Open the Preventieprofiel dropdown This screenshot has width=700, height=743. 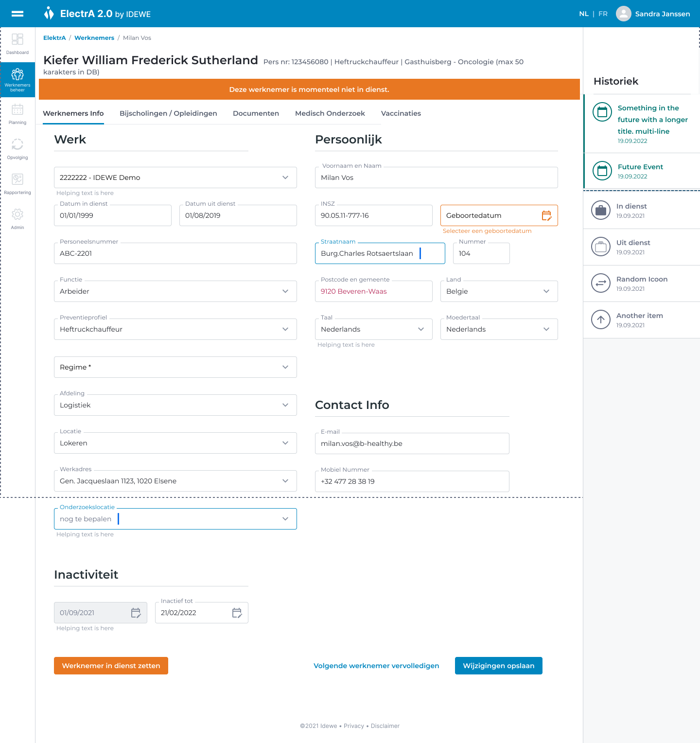(x=285, y=329)
